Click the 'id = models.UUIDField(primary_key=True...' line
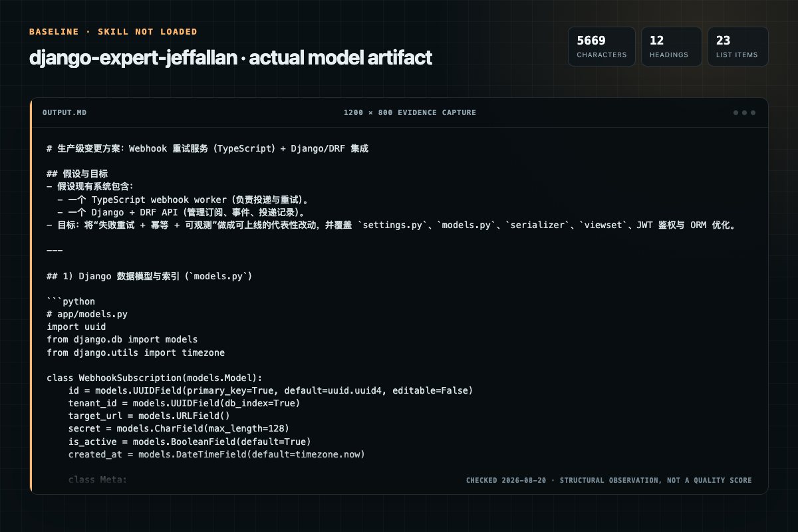Screen dimensions: 798x532 (x=270, y=390)
